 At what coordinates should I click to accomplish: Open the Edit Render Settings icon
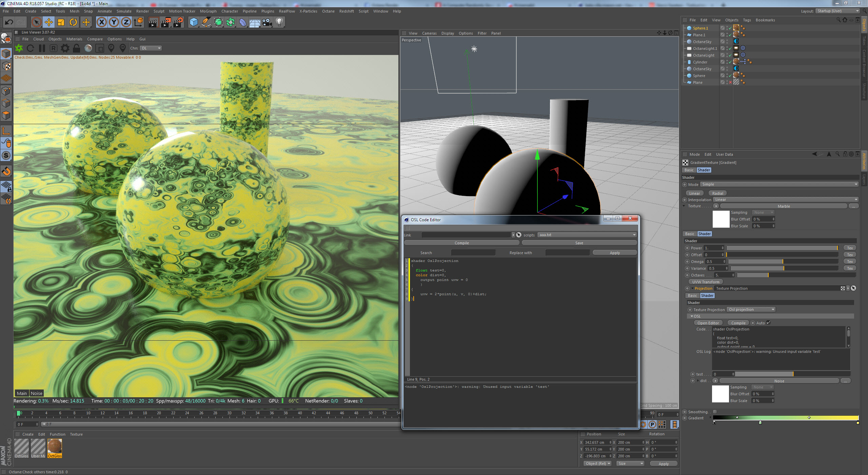coord(178,22)
